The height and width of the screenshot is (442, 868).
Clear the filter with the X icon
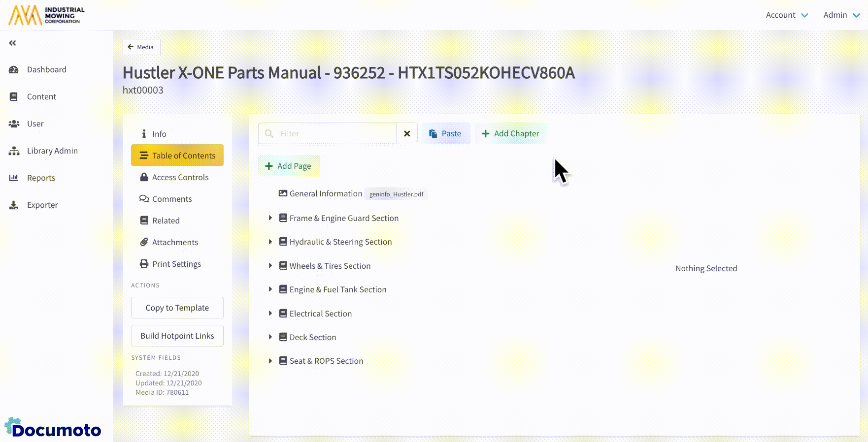[x=407, y=133]
